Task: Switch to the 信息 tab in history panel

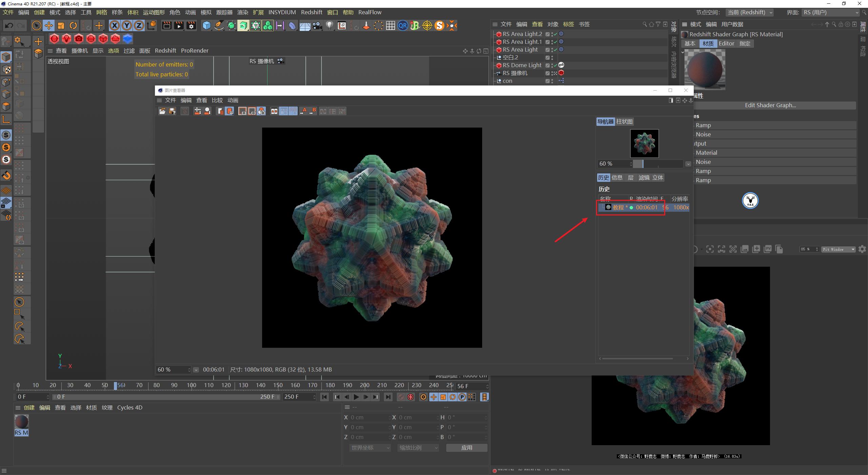Action: coord(617,177)
